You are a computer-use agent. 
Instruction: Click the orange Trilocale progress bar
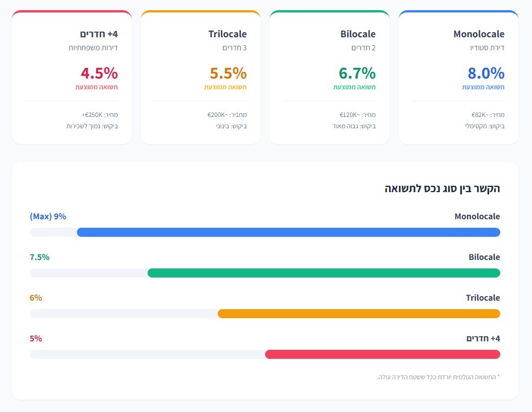coord(358,314)
